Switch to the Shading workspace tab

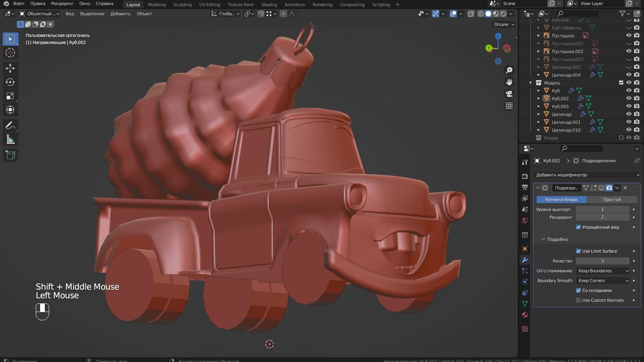pos(269,5)
